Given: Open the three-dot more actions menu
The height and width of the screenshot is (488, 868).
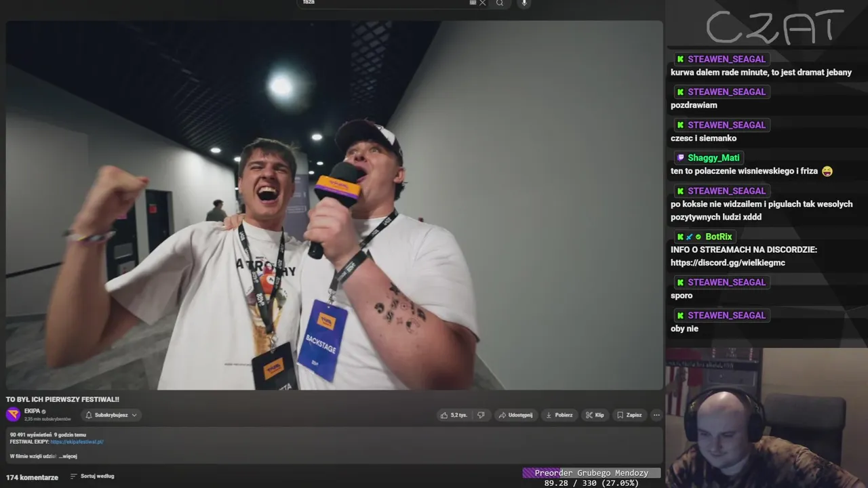Looking at the screenshot, I should 656,415.
